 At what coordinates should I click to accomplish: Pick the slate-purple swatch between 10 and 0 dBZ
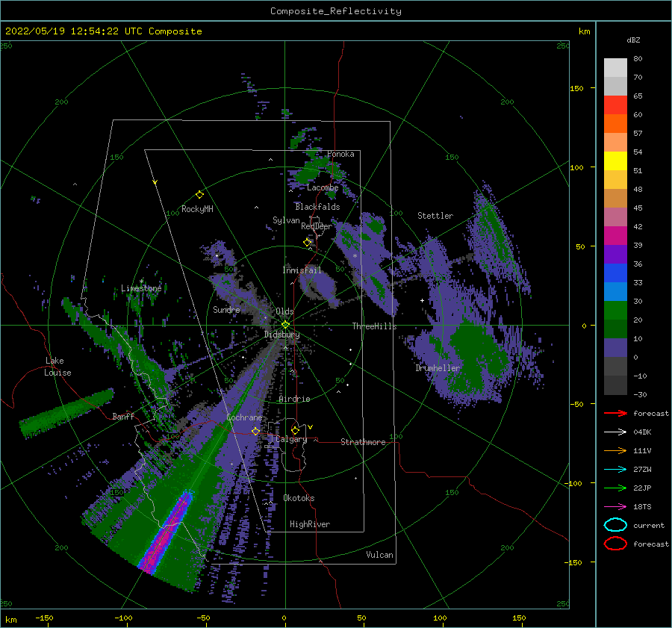point(615,348)
